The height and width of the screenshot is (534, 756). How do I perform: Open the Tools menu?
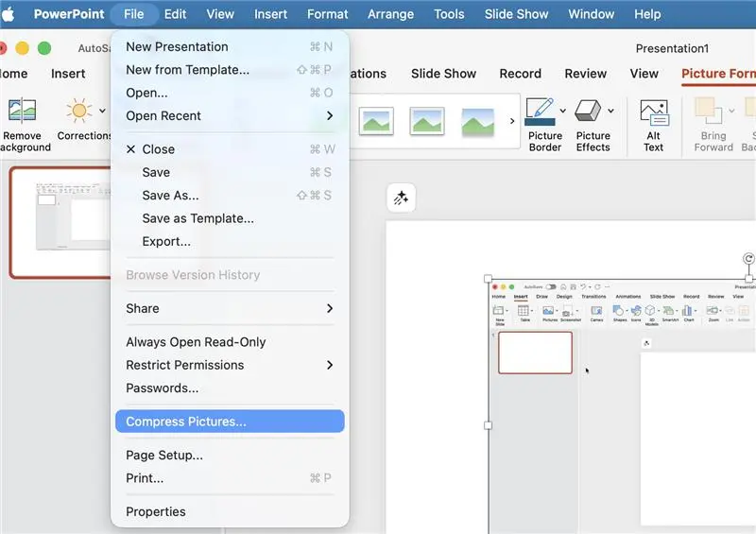[449, 14]
